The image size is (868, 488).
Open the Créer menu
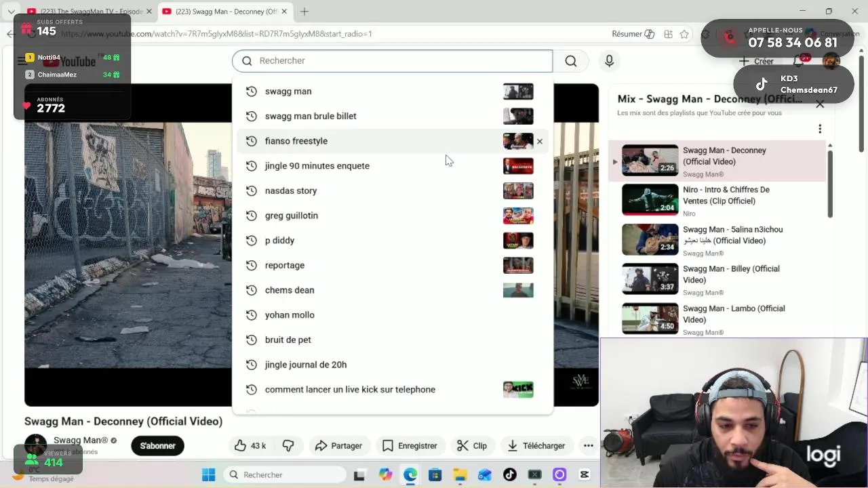757,61
